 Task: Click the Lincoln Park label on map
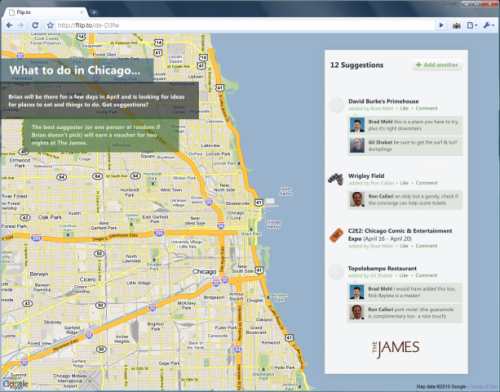pyautogui.click(x=218, y=154)
